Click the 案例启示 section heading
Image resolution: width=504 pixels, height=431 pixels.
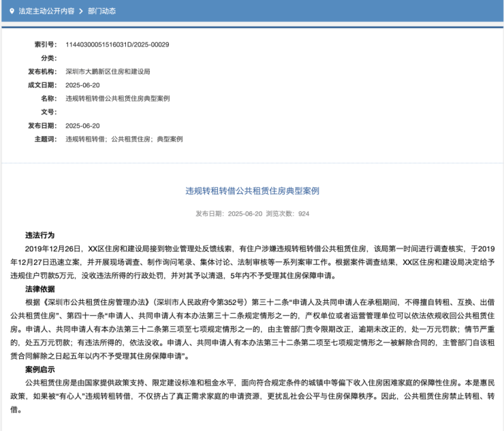coord(40,368)
